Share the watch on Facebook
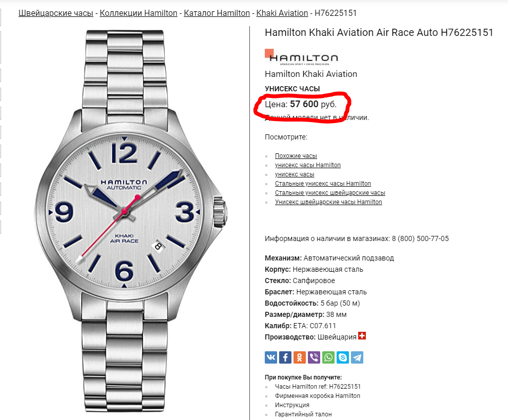508x420 pixels. (x=285, y=357)
